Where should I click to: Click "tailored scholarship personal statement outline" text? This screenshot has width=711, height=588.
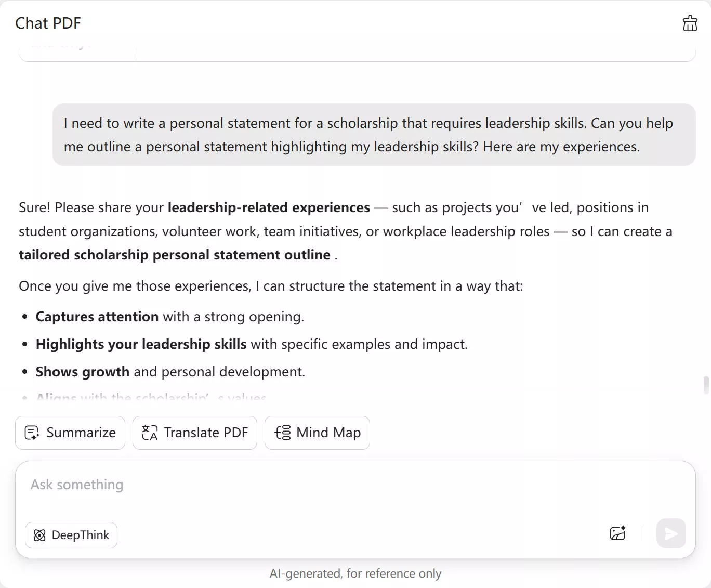click(x=175, y=255)
